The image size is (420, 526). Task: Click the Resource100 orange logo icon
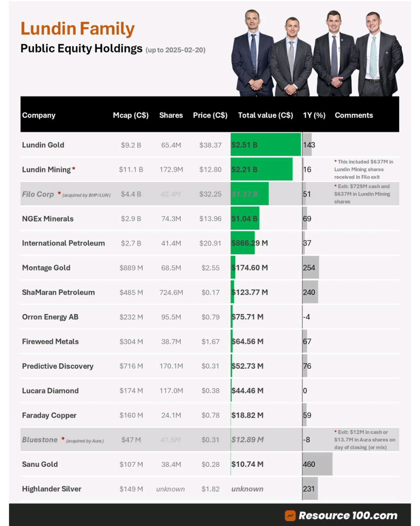290,515
